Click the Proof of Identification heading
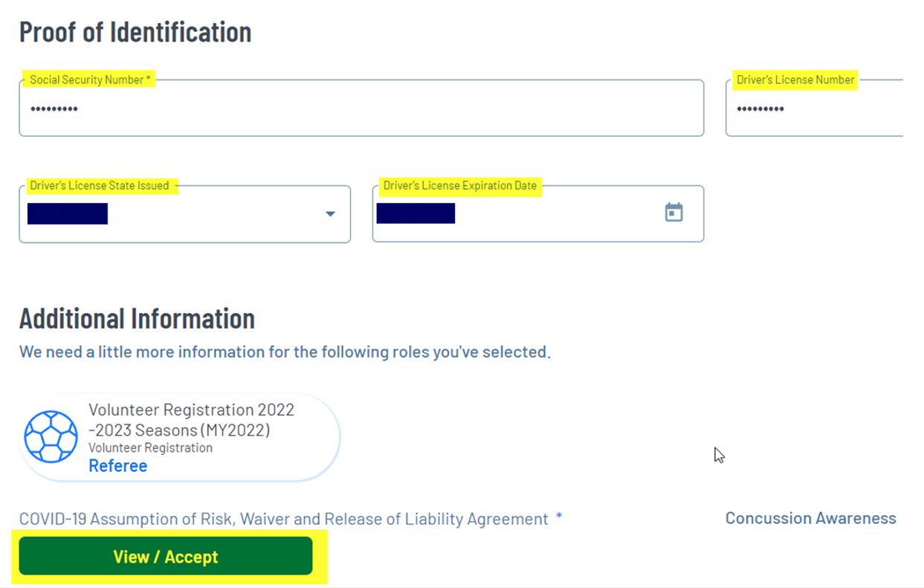924x588 pixels. coord(135,32)
